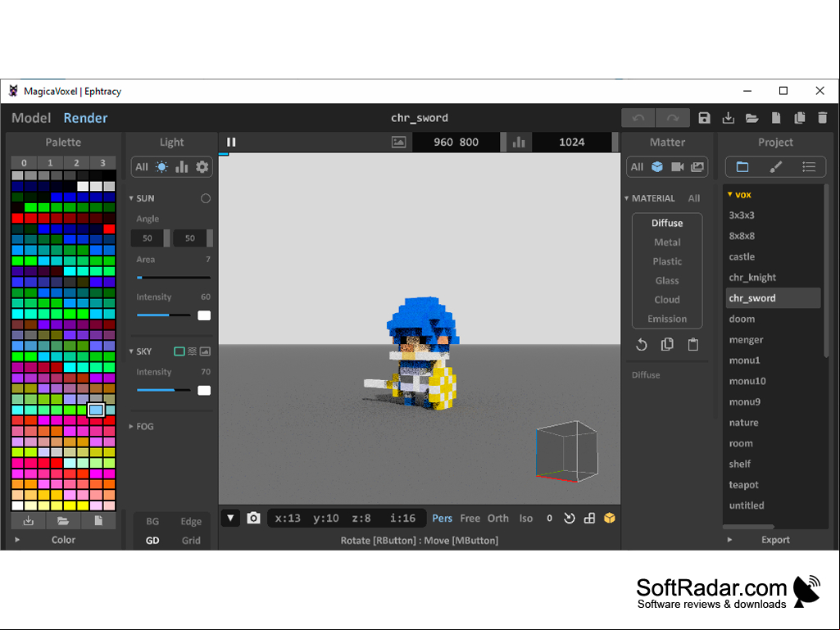
Task: Expand the Color panel
Action: coord(17,539)
